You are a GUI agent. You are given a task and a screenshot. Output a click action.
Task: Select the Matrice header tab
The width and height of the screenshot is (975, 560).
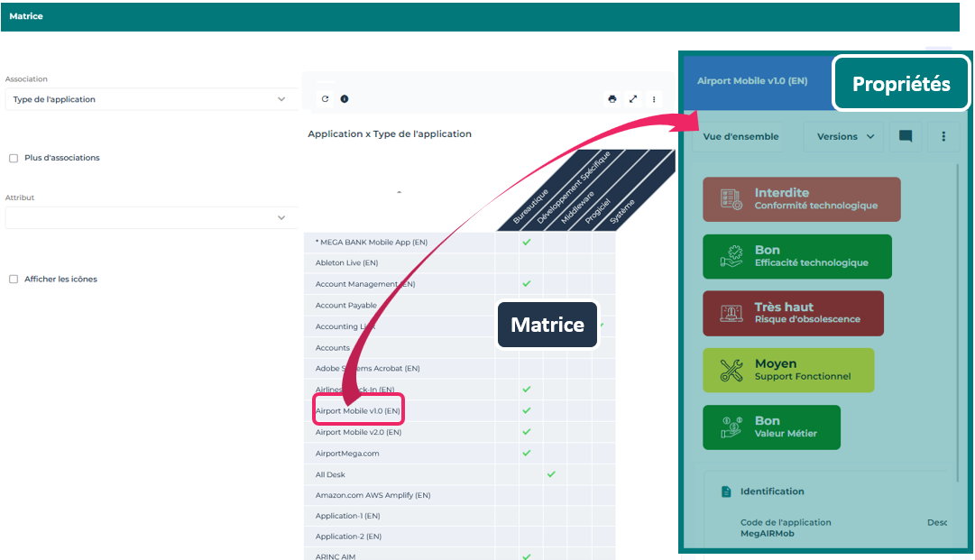click(26, 16)
